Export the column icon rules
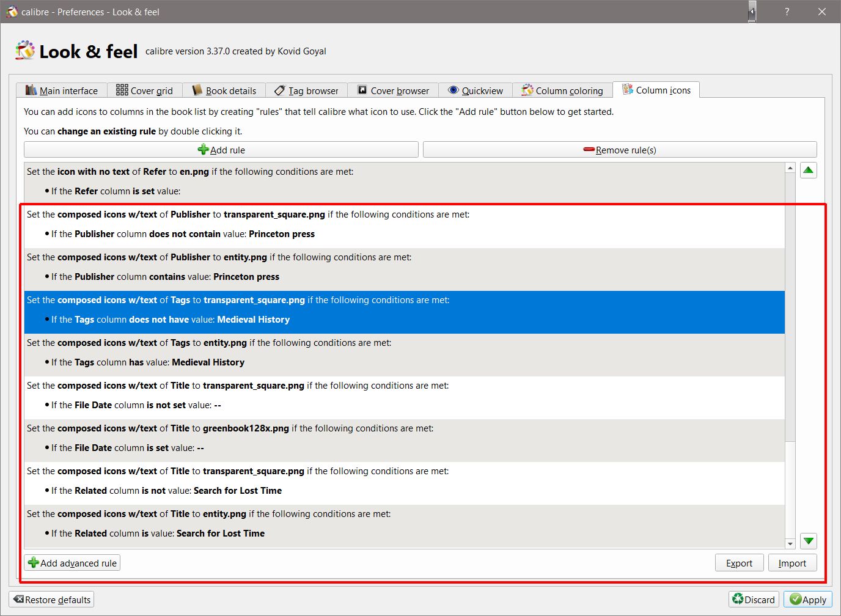 tap(740, 563)
